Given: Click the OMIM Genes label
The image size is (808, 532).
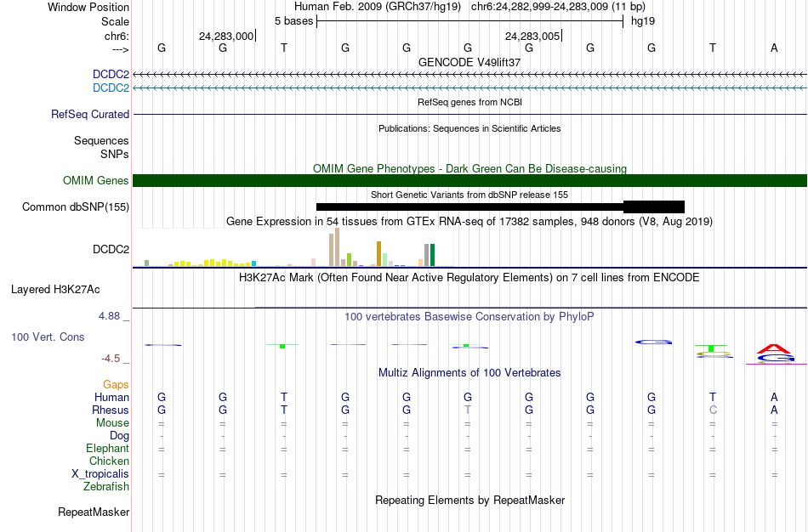Looking at the screenshot, I should click(x=95, y=181).
